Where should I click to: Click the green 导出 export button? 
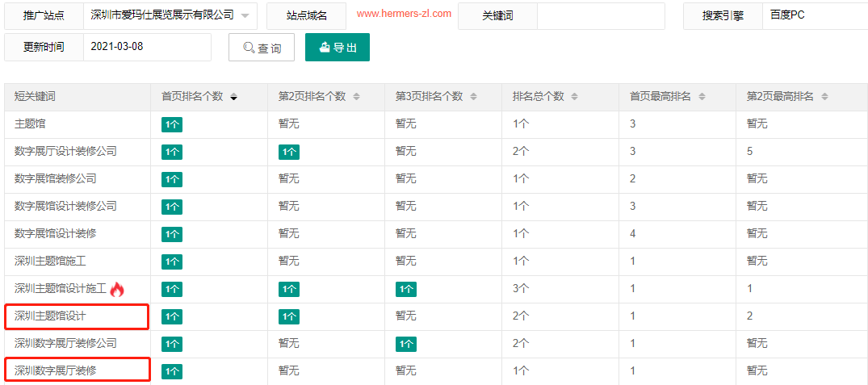pos(338,48)
